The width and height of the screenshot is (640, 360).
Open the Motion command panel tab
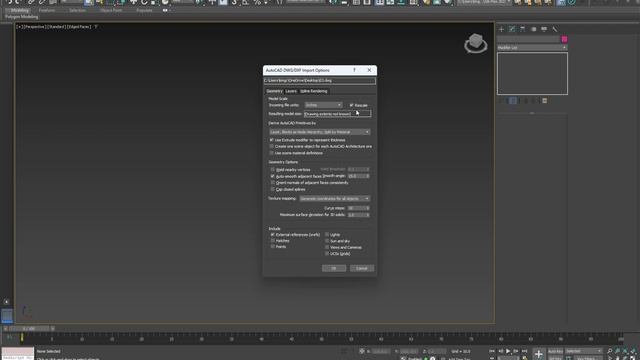click(x=533, y=29)
